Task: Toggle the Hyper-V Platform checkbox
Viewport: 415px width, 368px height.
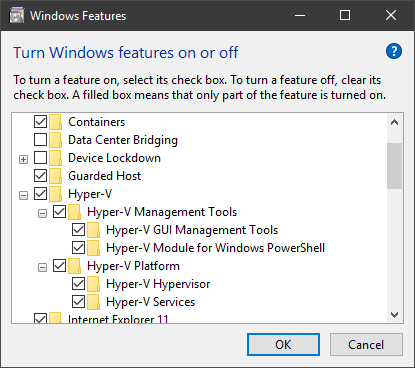Action: pyautogui.click(x=59, y=266)
